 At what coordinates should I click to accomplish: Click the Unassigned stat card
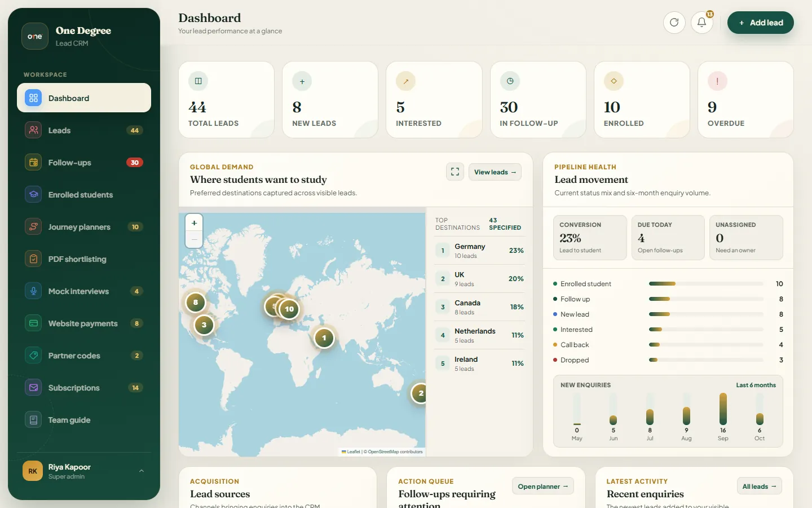click(x=746, y=238)
